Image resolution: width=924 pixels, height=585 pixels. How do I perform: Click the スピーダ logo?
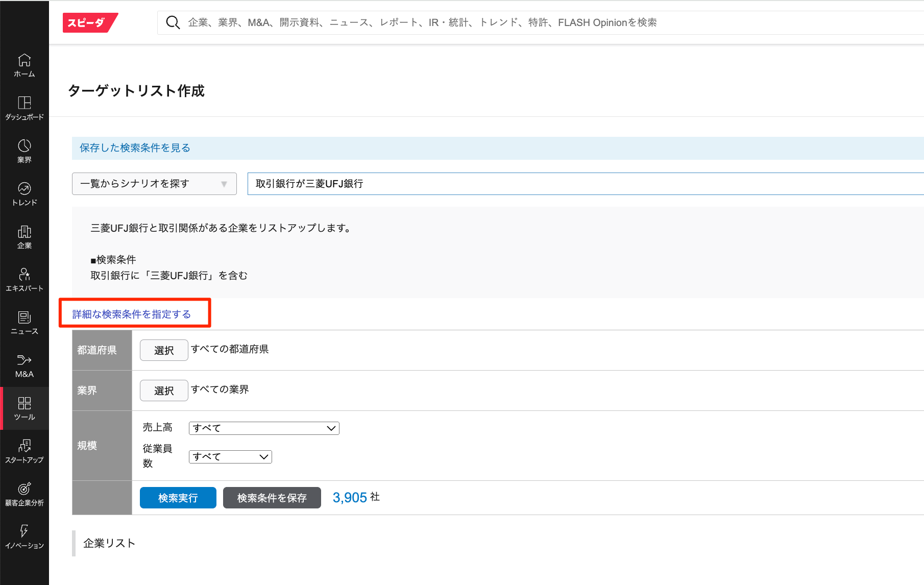coord(90,22)
